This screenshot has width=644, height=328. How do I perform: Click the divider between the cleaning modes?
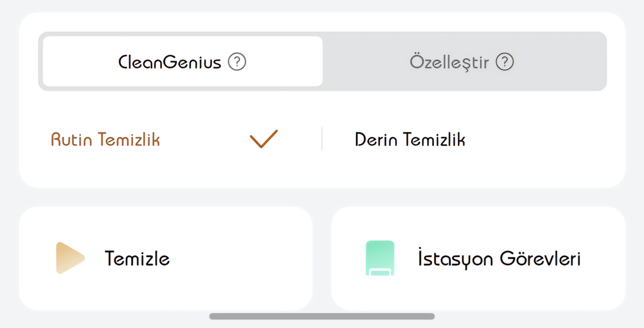coord(322,139)
